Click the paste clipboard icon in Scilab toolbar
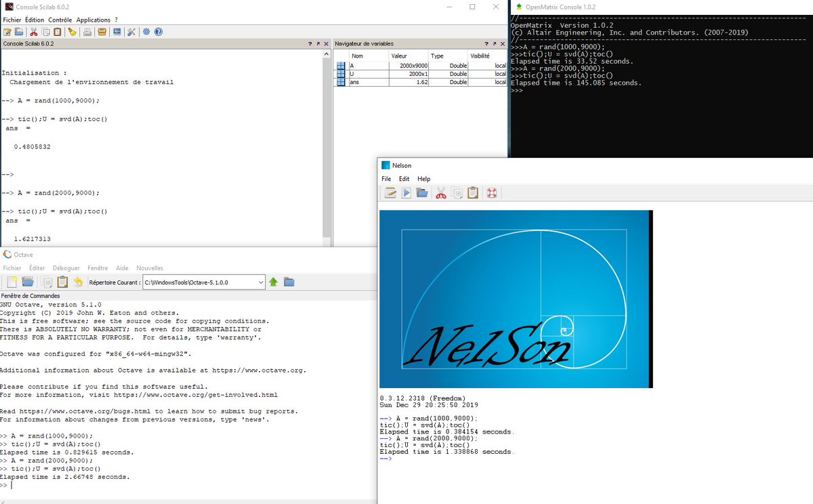 (x=57, y=32)
